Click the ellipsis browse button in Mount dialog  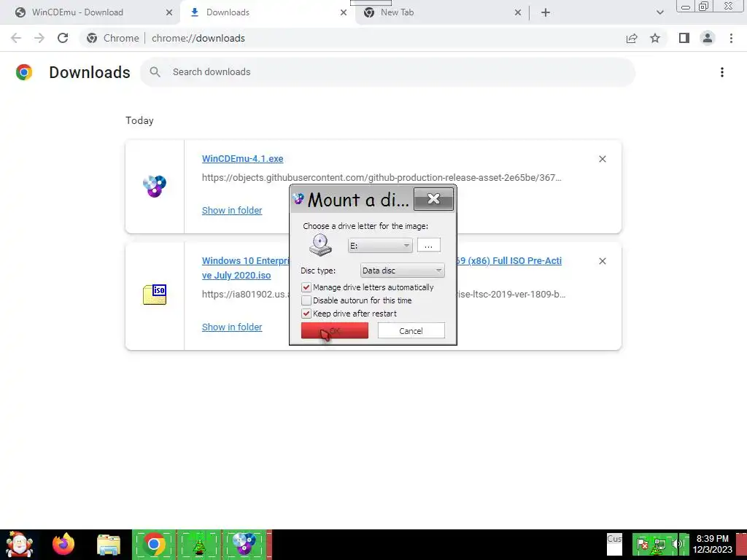click(429, 245)
